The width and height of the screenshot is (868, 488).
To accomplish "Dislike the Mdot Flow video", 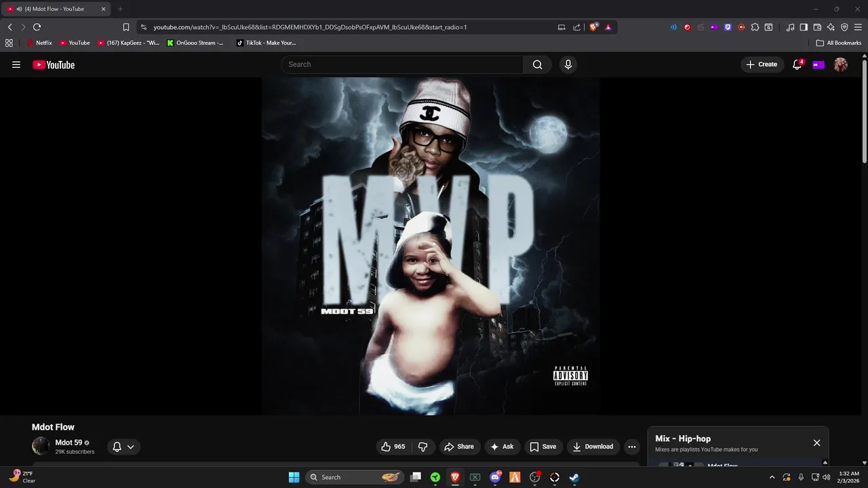I will pos(423,447).
